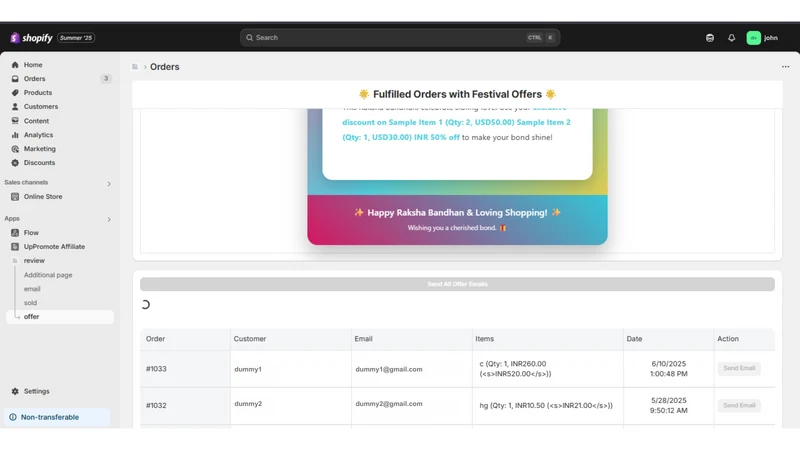Click the Orders count badge showing 3
800x450 pixels.
[x=106, y=79]
